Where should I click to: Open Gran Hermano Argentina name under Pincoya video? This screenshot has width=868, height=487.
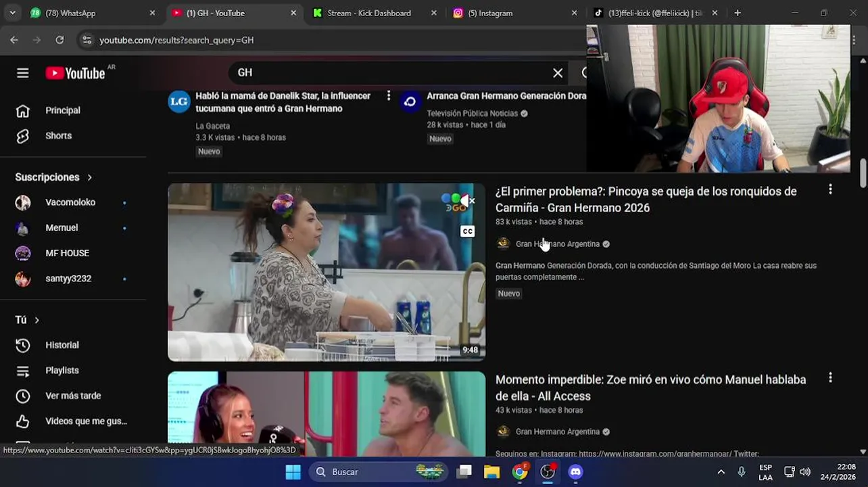click(558, 244)
